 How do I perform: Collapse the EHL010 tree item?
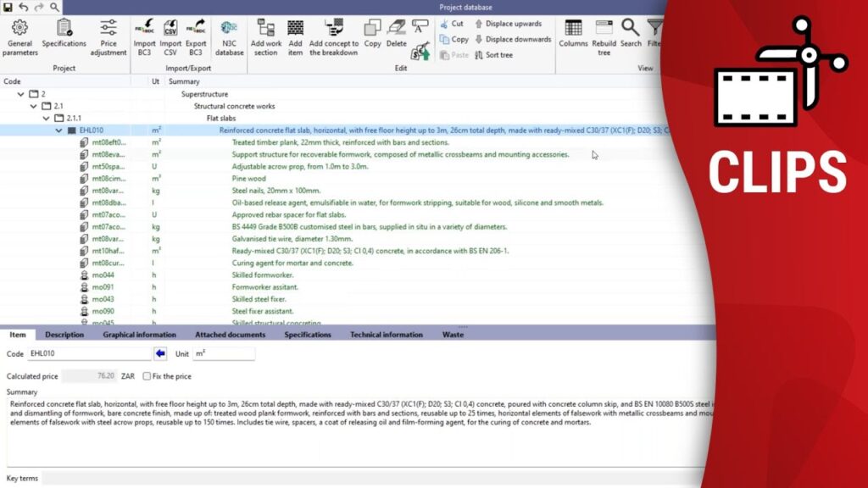point(58,130)
